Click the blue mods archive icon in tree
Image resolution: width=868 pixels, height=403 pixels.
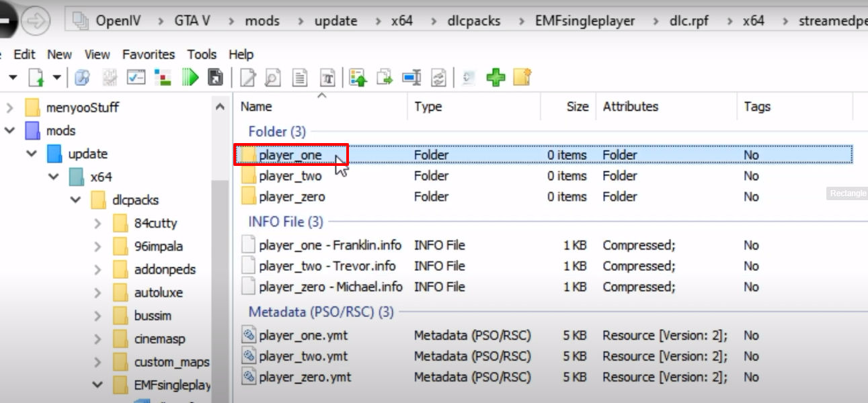(32, 130)
